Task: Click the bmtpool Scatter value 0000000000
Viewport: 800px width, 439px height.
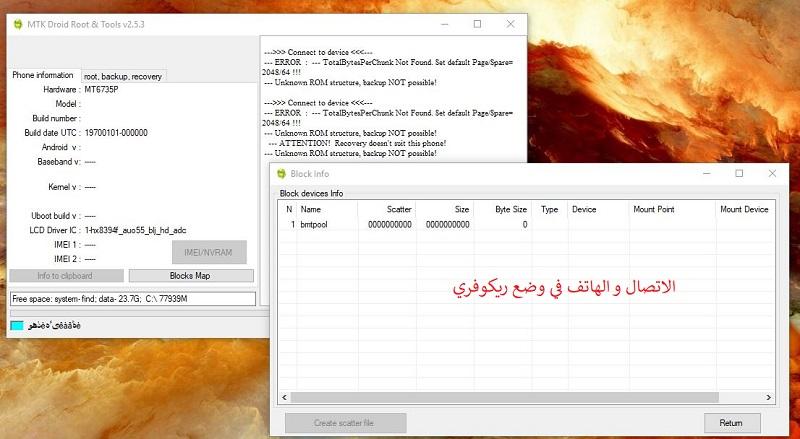Action: click(x=390, y=225)
